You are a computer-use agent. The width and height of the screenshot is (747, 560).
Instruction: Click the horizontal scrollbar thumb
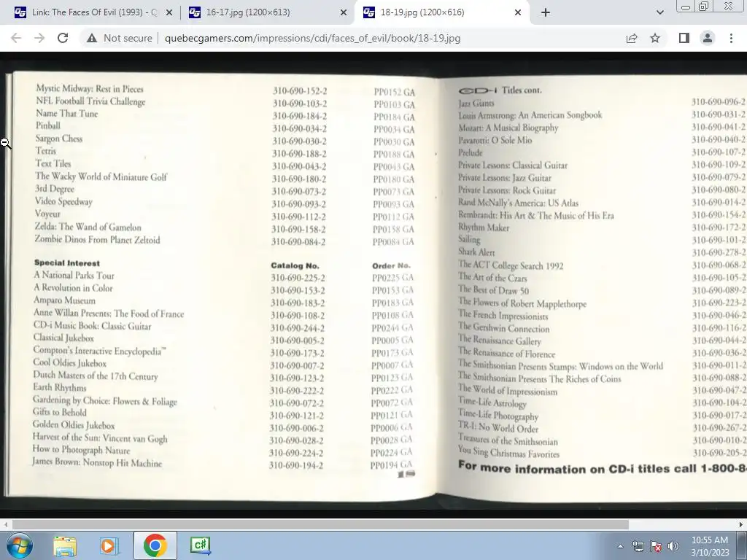tap(320, 525)
